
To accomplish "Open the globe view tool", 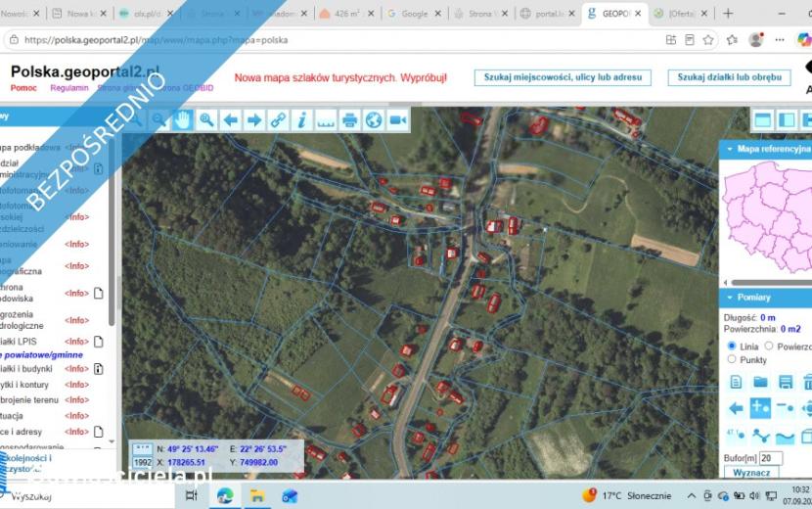I will point(374,120).
